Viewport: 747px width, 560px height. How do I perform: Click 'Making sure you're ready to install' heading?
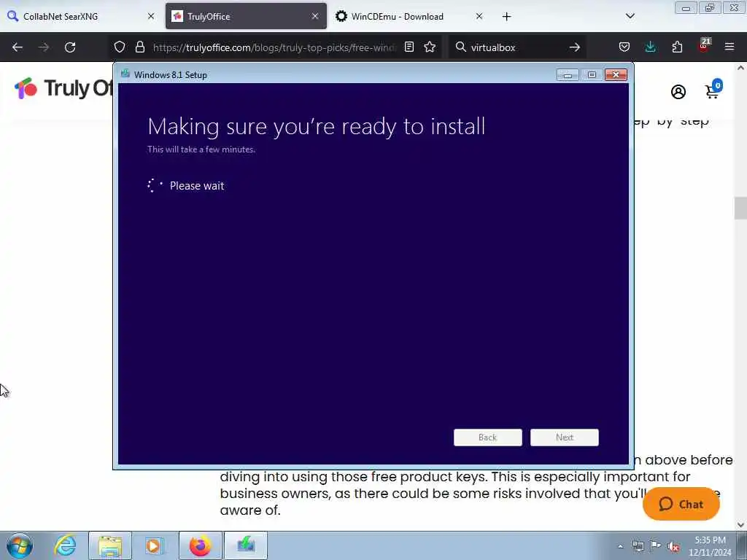[317, 127]
